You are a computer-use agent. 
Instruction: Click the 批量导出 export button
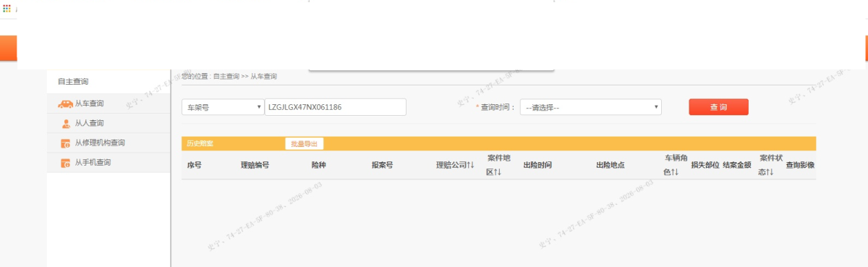[304, 143]
